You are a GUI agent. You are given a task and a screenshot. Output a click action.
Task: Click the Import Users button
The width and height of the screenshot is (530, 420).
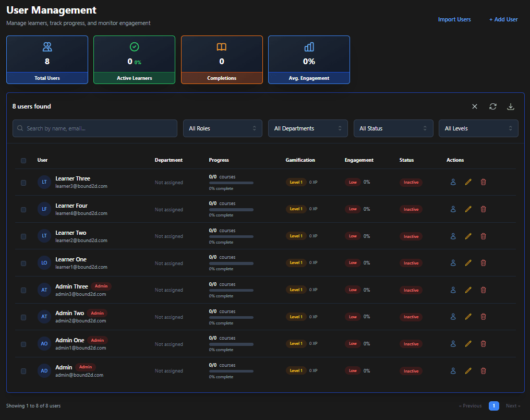tap(454, 19)
